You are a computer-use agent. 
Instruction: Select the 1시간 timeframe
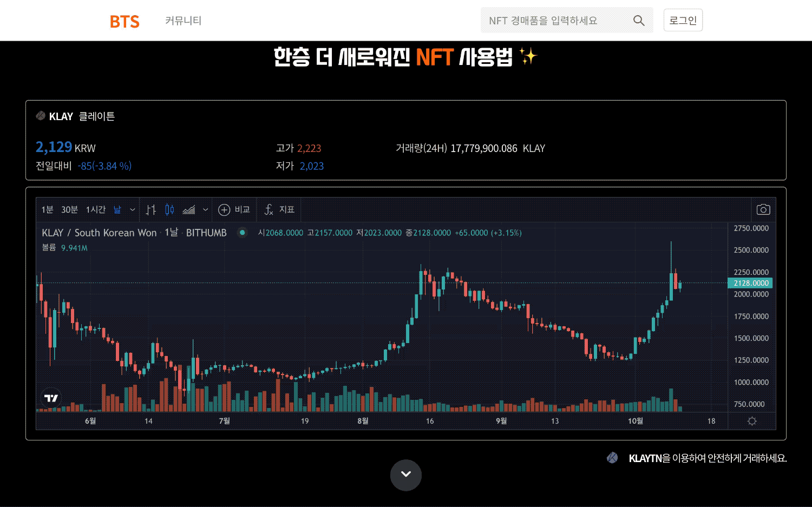pos(96,209)
